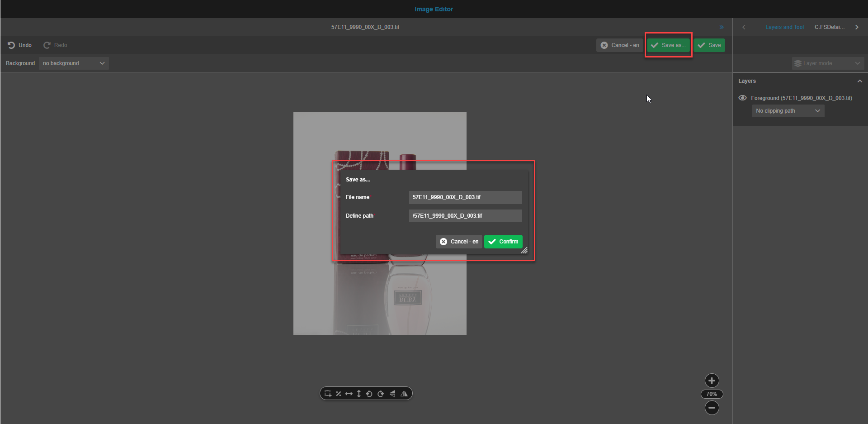This screenshot has height=424, width=868.
Task: Open the Resize by percentage tool
Action: [338, 393]
